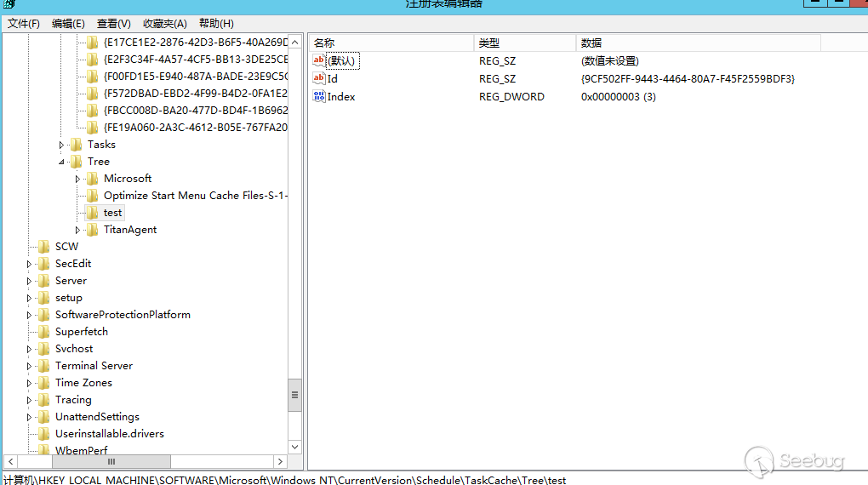
Task: Expand the Tasks tree node
Action: 61,145
